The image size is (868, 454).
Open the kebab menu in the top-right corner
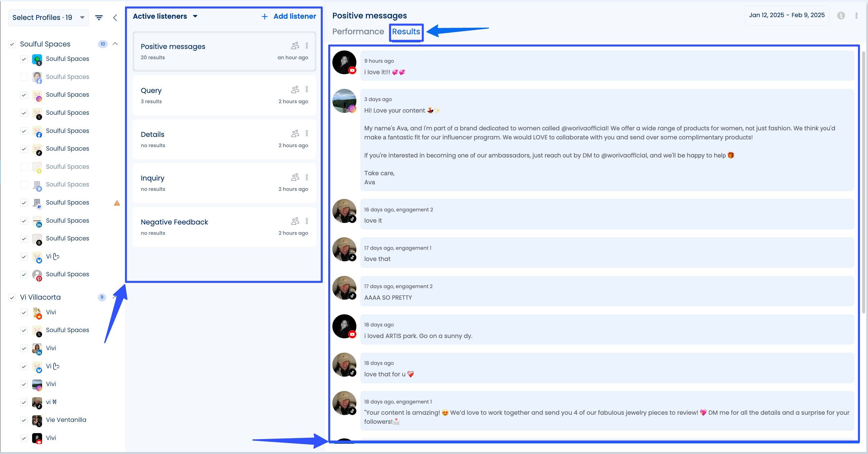(856, 16)
